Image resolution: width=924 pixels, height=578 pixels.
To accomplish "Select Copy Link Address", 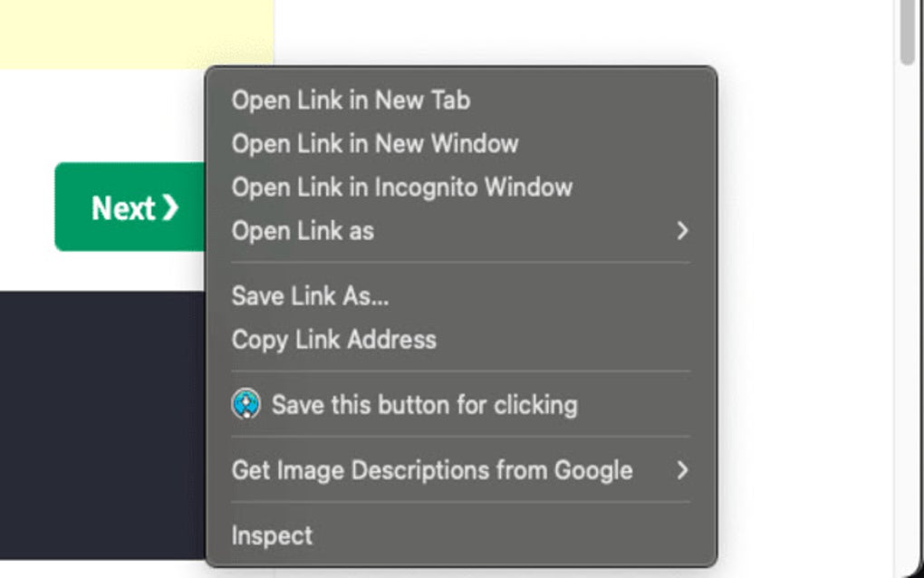I will (x=335, y=339).
